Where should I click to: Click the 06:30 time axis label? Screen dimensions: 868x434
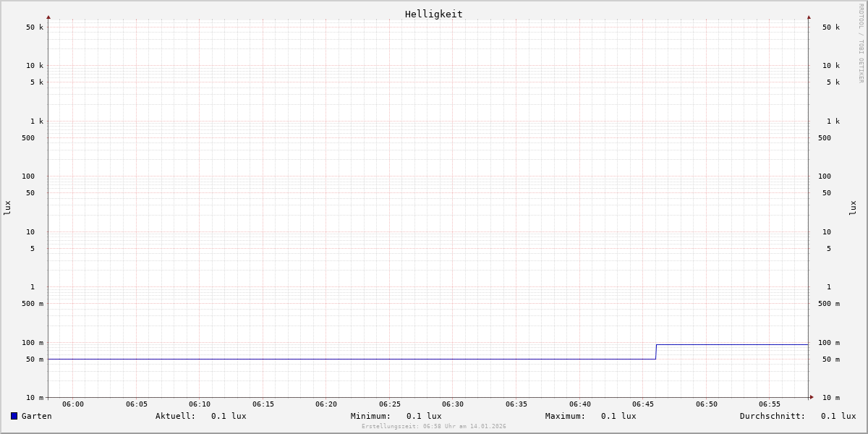453,404
